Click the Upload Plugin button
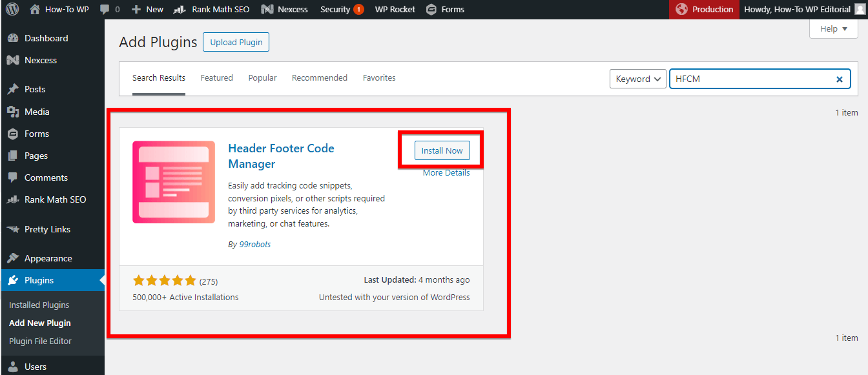 coord(236,43)
